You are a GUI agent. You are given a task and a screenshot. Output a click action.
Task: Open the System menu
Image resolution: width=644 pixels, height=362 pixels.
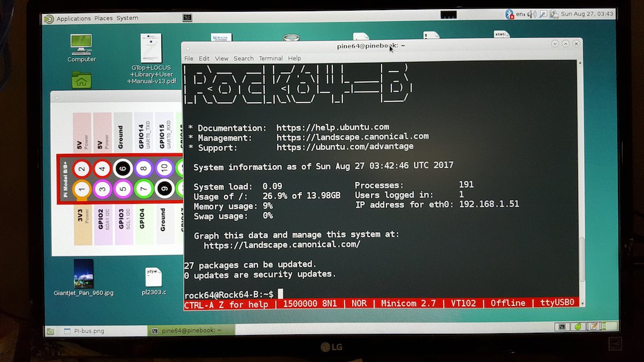(x=127, y=18)
